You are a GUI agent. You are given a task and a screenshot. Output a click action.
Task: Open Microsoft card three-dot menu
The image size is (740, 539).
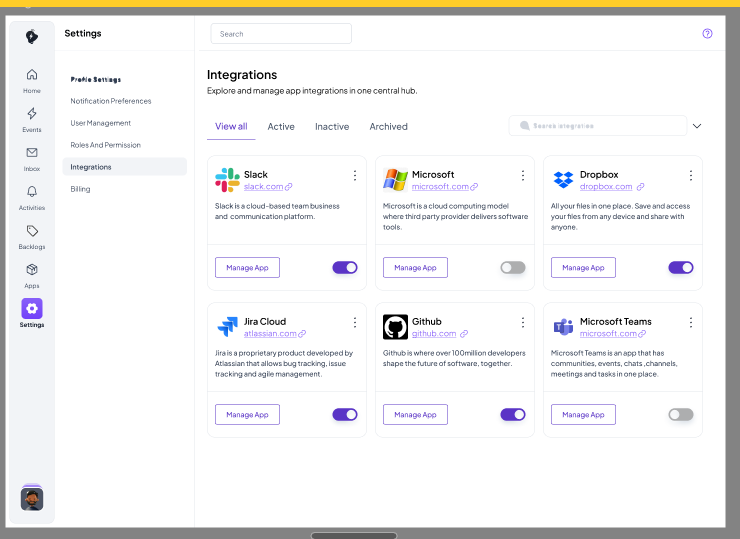pyautogui.click(x=522, y=176)
